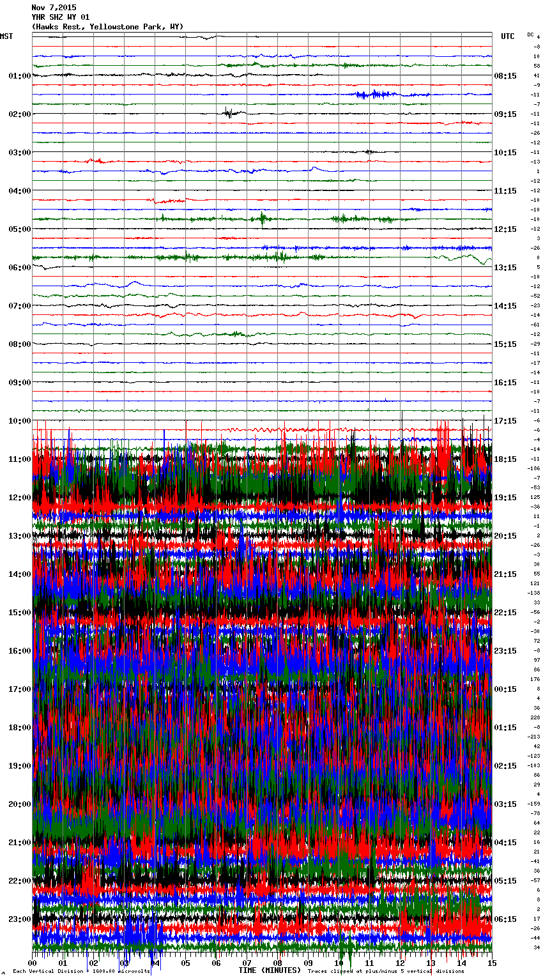Click the '01:15' UTC time label

click(x=505, y=728)
